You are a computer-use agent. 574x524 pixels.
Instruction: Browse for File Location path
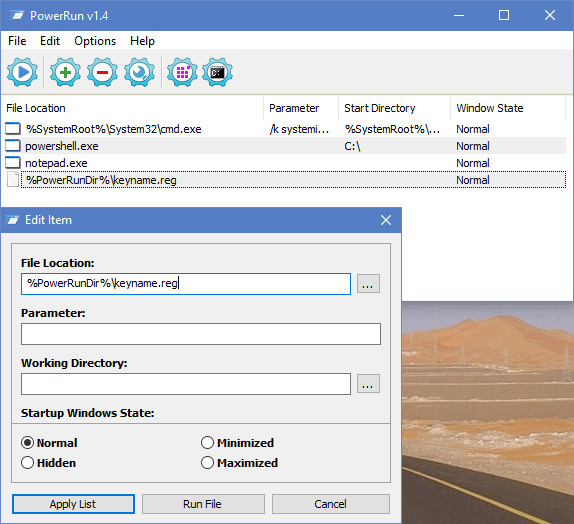(368, 283)
